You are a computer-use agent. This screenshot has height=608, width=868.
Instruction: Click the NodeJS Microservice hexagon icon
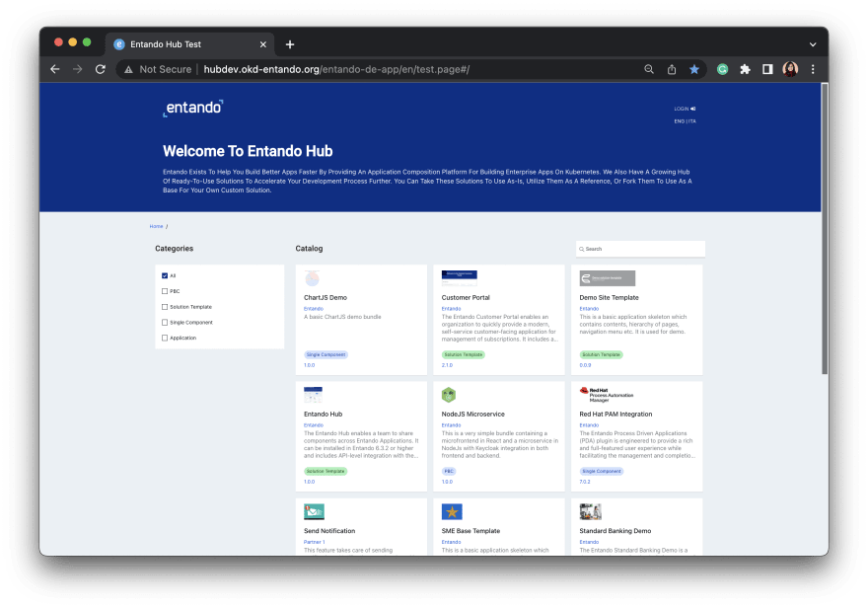(x=449, y=395)
